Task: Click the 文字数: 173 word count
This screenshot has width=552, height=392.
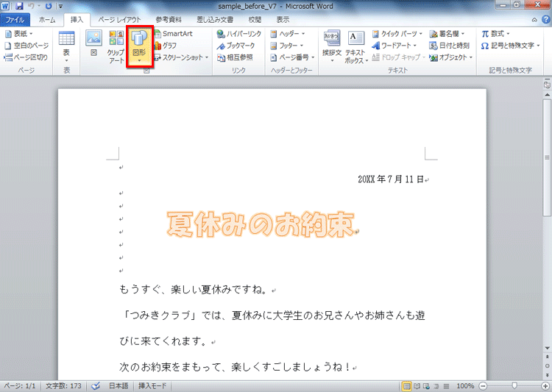Action: (x=63, y=386)
